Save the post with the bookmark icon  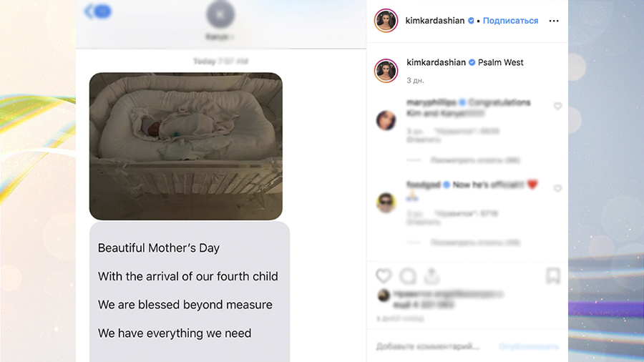pyautogui.click(x=553, y=276)
